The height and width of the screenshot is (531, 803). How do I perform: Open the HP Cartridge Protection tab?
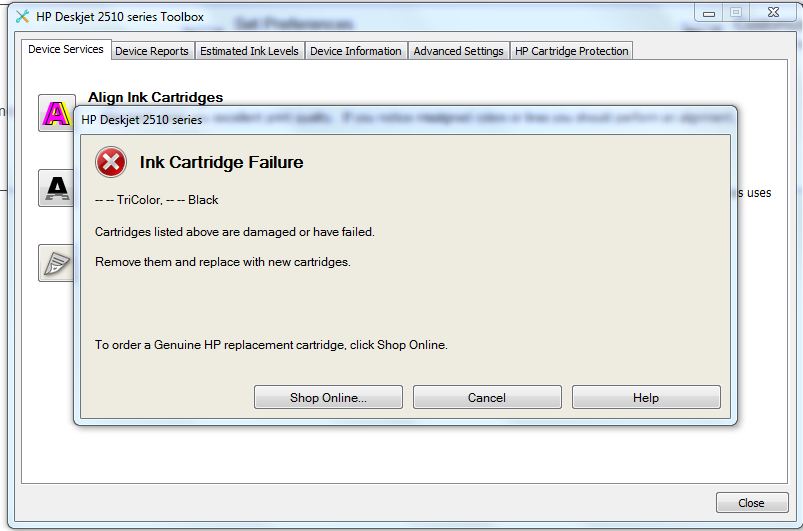tap(572, 51)
